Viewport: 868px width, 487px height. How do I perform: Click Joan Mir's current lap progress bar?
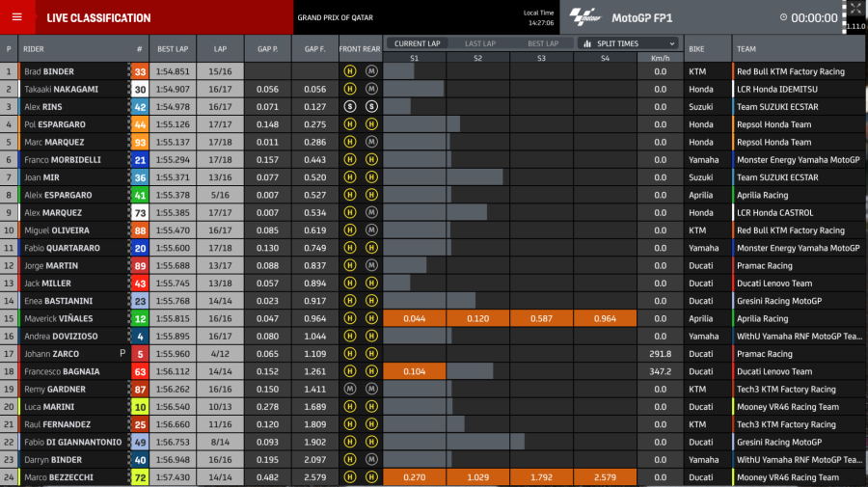[x=443, y=177]
